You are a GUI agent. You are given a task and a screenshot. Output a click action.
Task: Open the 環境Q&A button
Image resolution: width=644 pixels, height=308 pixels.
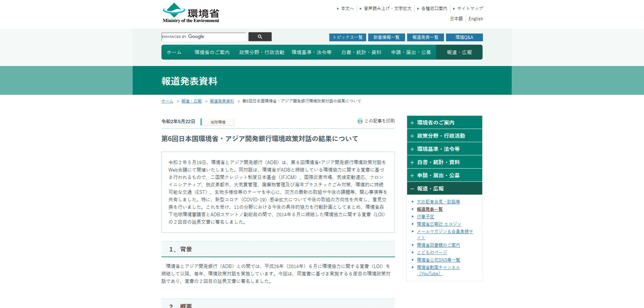pyautogui.click(x=464, y=37)
